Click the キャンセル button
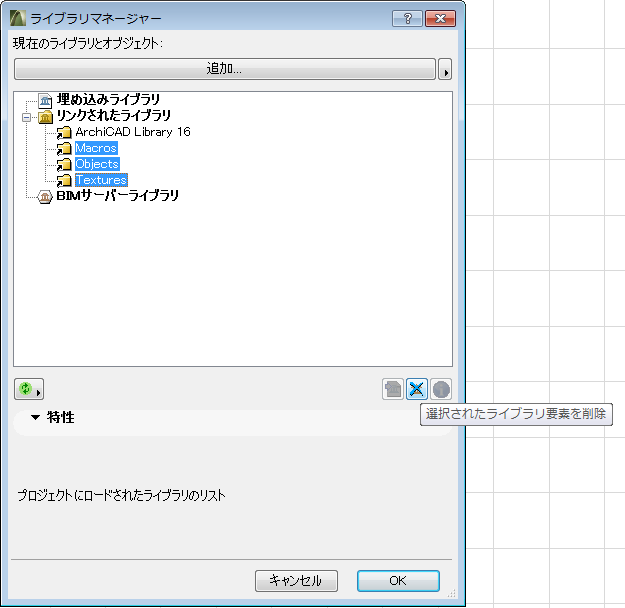625x608 pixels. (x=296, y=581)
